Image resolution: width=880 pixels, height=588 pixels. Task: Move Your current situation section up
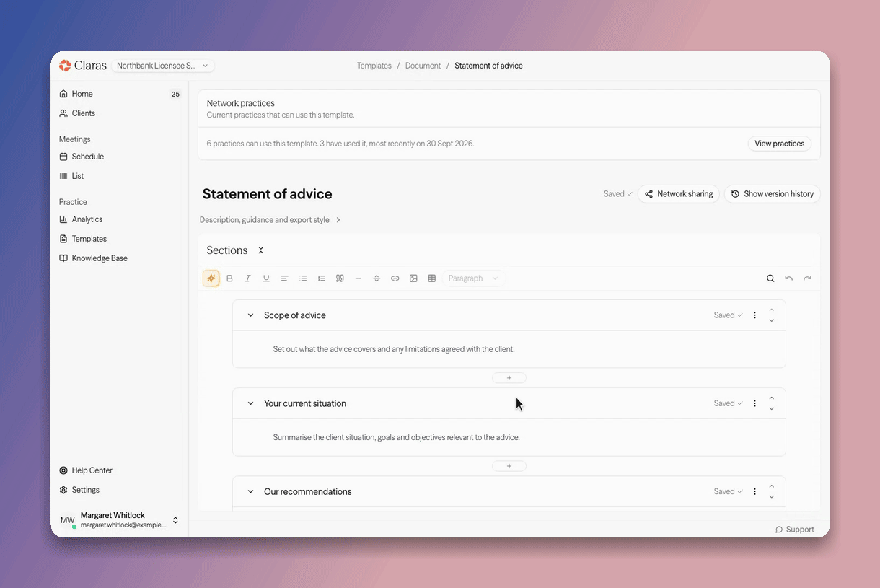772,398
